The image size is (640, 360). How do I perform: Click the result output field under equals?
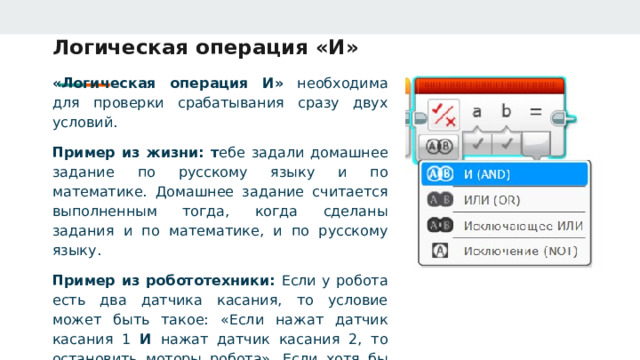pos(536,144)
